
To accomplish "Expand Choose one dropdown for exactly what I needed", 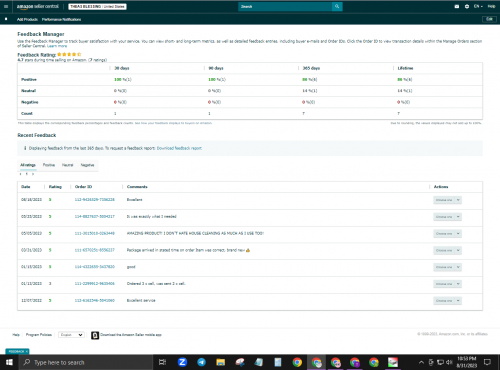I will [x=447, y=217].
